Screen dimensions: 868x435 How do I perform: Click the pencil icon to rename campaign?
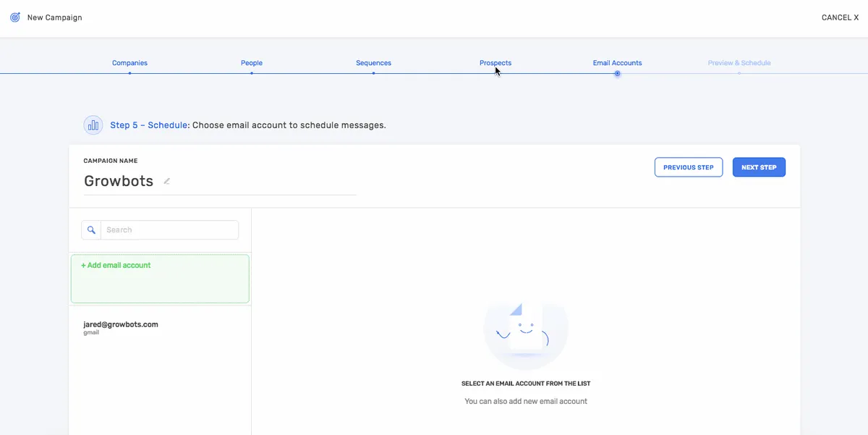click(167, 181)
